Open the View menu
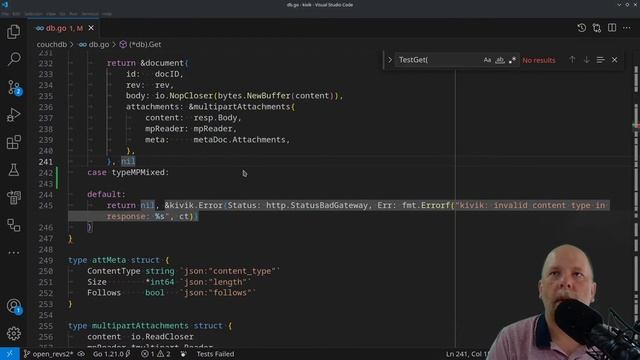Image resolution: width=640 pixels, height=360 pixels. pos(51,14)
